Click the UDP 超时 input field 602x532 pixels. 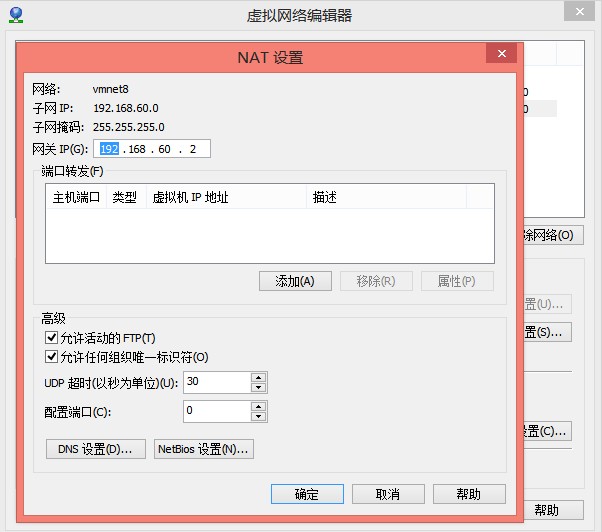coord(216,382)
